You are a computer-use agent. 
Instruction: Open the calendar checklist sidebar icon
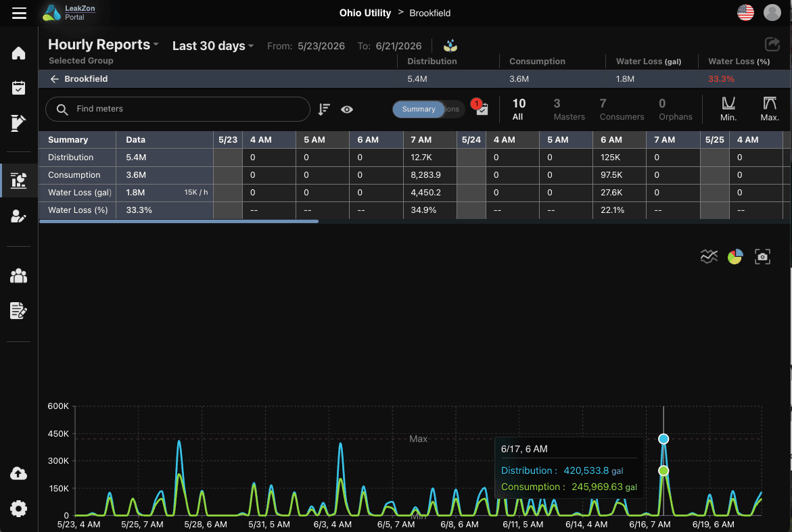[x=19, y=88]
